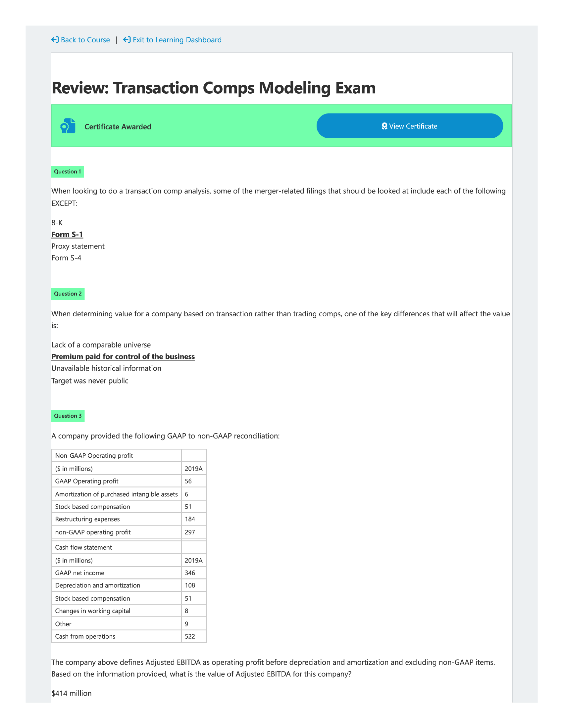Select the Question 2 label badge
This screenshot has height=728, width=563.
tap(68, 294)
